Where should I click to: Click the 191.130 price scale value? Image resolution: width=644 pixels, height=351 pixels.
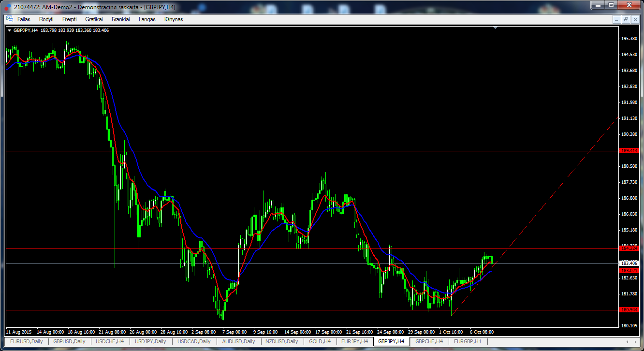pyautogui.click(x=630, y=118)
